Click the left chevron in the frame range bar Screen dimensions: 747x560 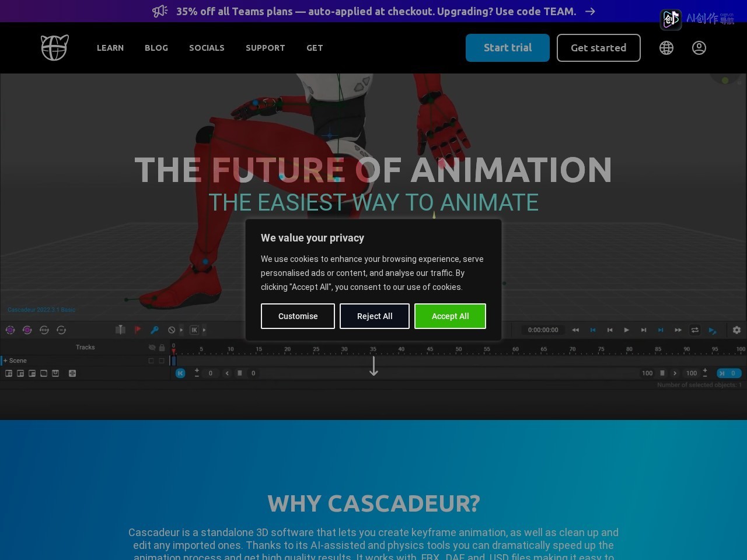point(227,373)
